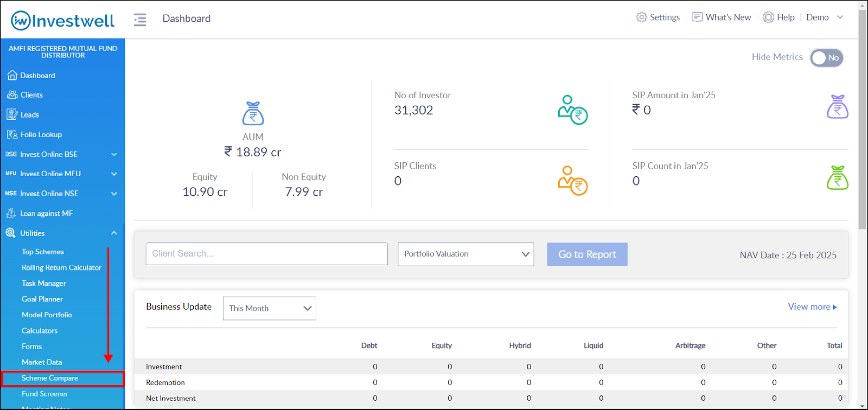Open Settings via the gear icon
Viewport: 868px width, 410px height.
(x=642, y=17)
